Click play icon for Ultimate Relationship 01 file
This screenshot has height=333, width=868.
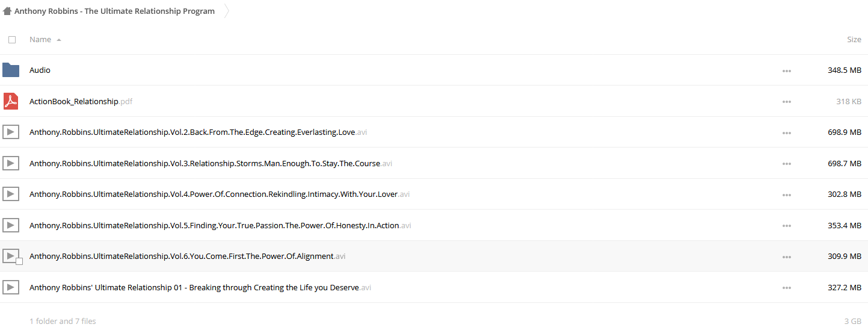coord(11,287)
